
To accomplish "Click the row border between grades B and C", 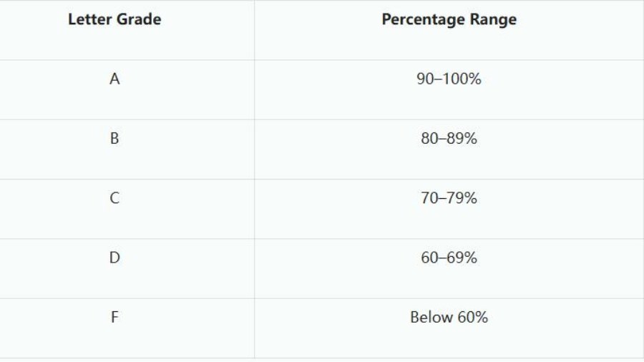I will click(322, 179).
